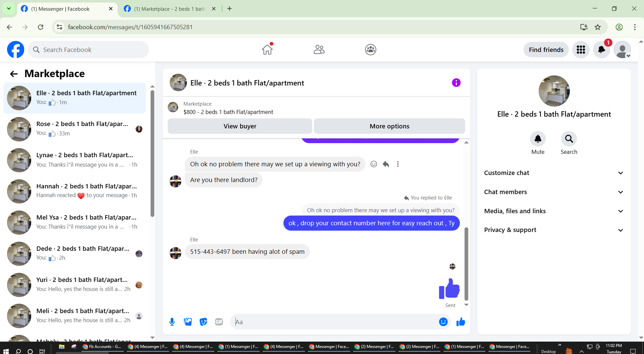Expand Customize chat section
644x354 pixels.
click(554, 173)
